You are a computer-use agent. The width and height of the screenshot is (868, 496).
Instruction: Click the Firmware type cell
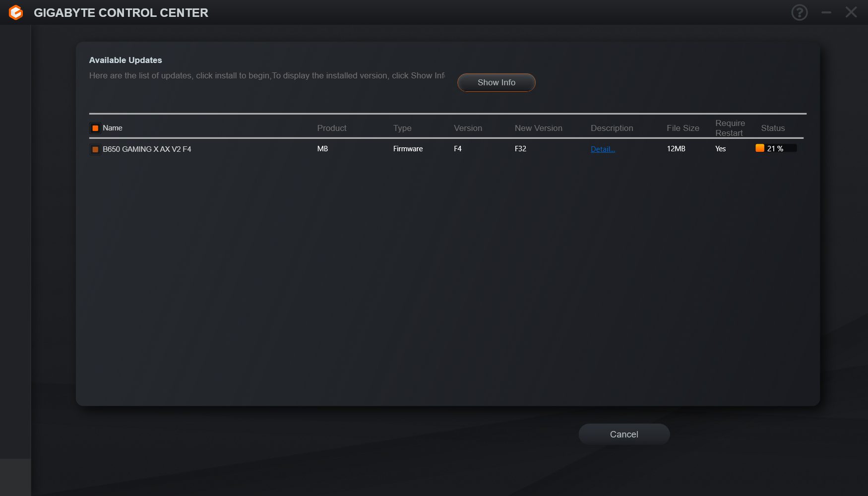408,149
